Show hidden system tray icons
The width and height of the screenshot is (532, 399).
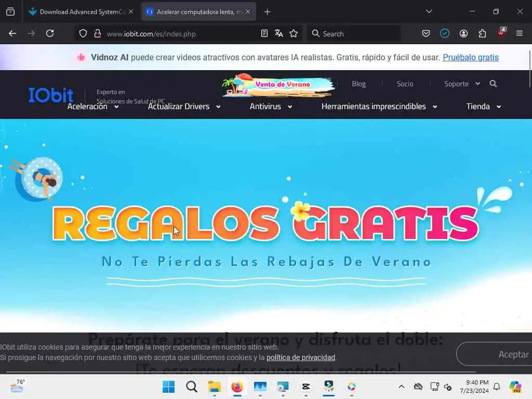[x=402, y=387]
